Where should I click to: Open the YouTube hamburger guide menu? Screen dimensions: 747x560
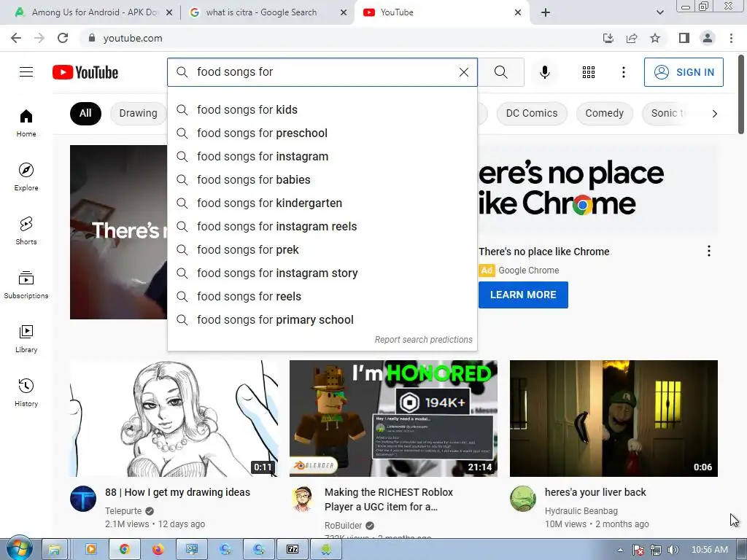(26, 72)
